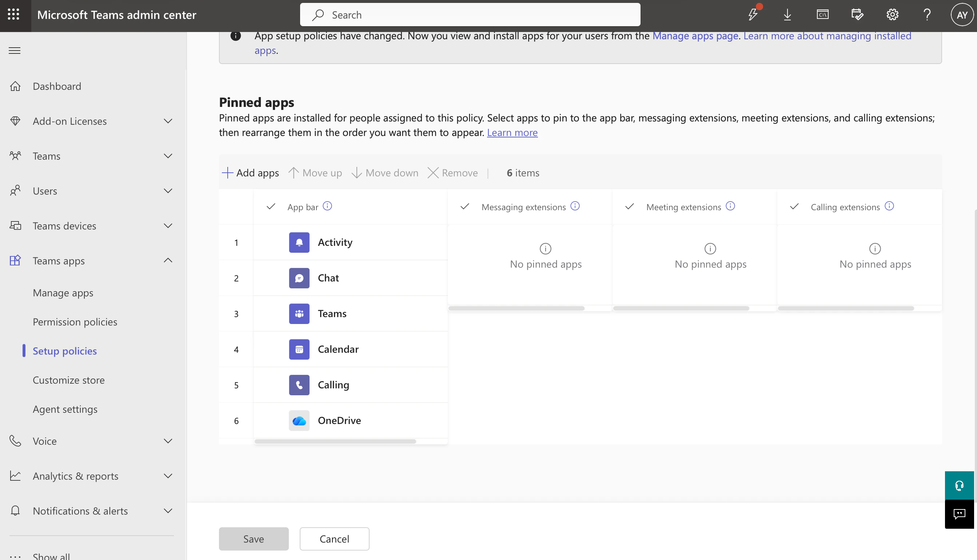Expand the Add-on Licenses section
This screenshot has height=560, width=977.
coord(168,121)
